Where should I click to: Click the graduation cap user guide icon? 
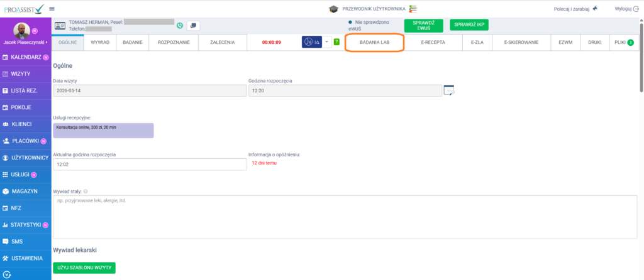334,9
